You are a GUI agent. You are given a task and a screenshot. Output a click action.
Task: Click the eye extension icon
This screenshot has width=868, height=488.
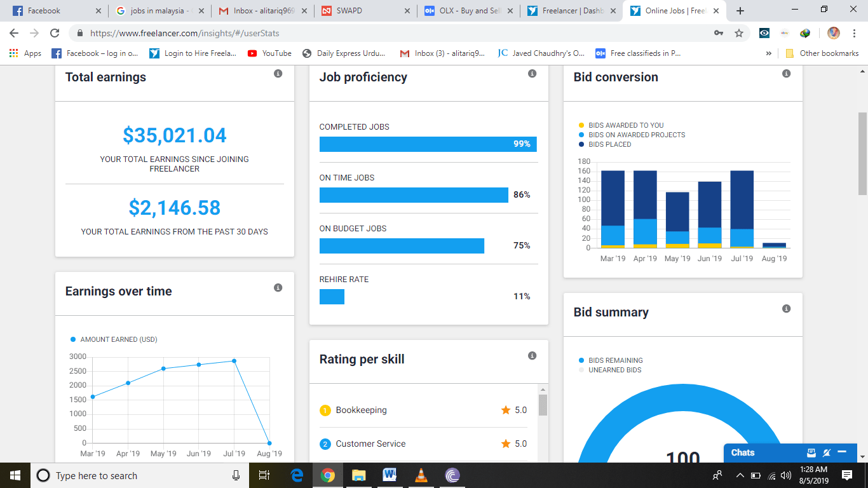(x=764, y=33)
